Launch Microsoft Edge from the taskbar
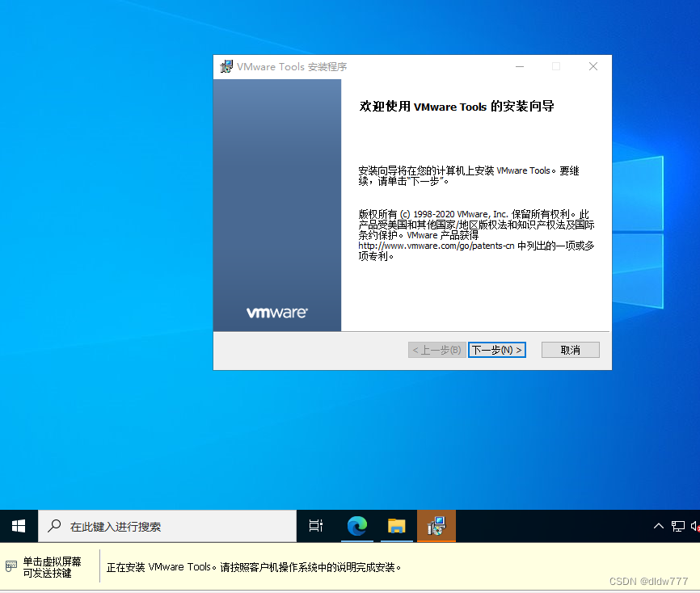Image resolution: width=700 pixels, height=593 pixels. coord(357,526)
